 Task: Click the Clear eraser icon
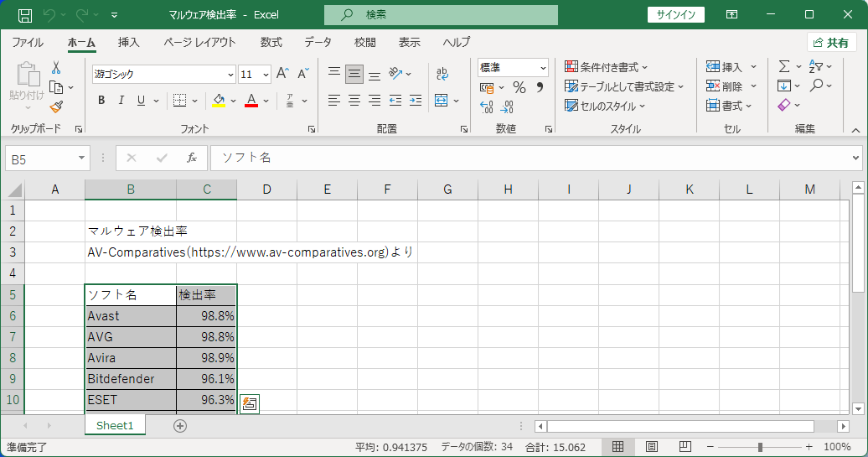point(784,105)
